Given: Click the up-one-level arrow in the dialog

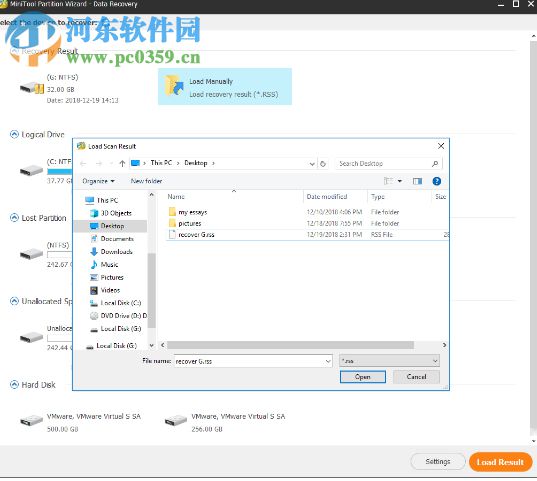Looking at the screenshot, I should 122,163.
